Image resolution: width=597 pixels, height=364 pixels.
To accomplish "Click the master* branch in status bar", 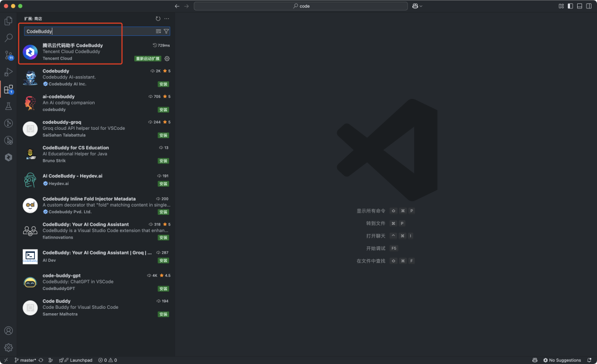I will (25, 360).
